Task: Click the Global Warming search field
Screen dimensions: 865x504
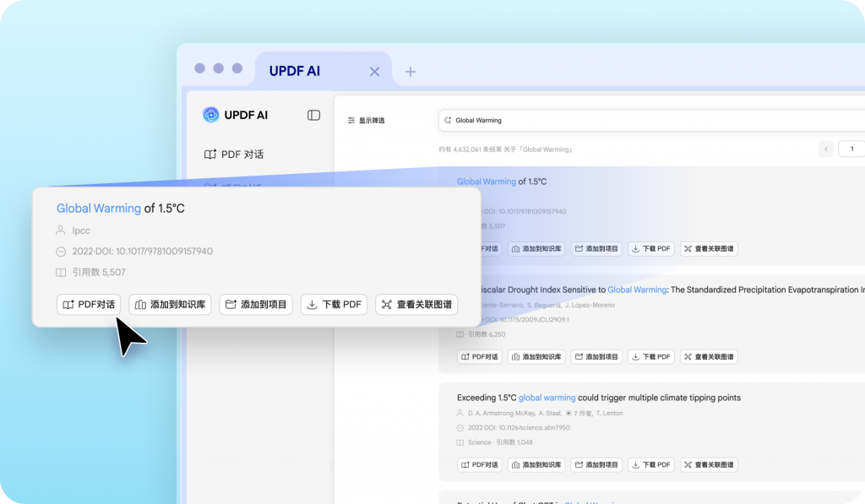Action: click(650, 121)
